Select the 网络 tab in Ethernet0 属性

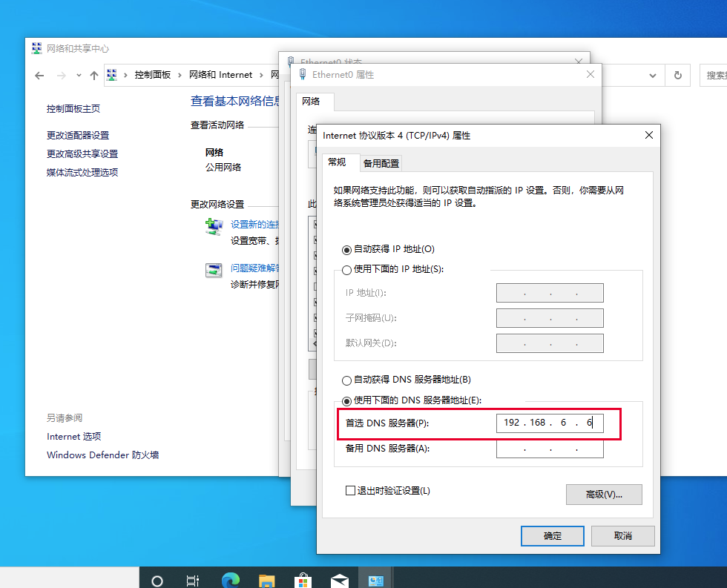click(312, 102)
